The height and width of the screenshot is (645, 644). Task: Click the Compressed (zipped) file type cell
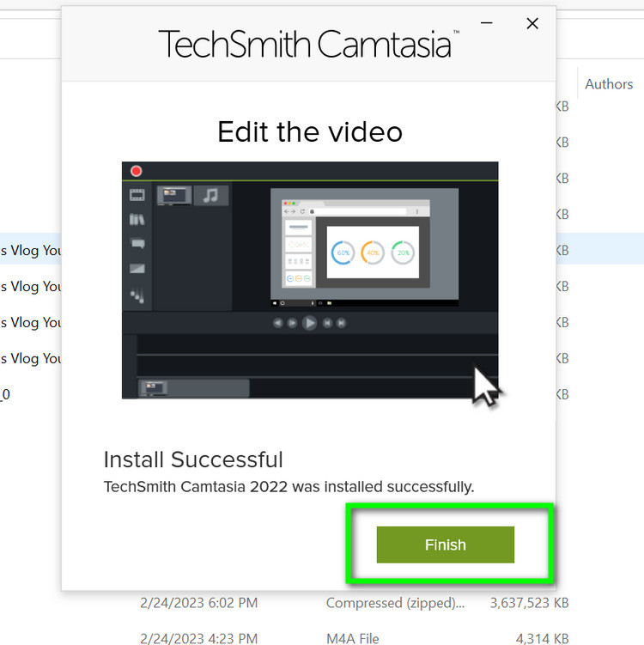coord(395,603)
